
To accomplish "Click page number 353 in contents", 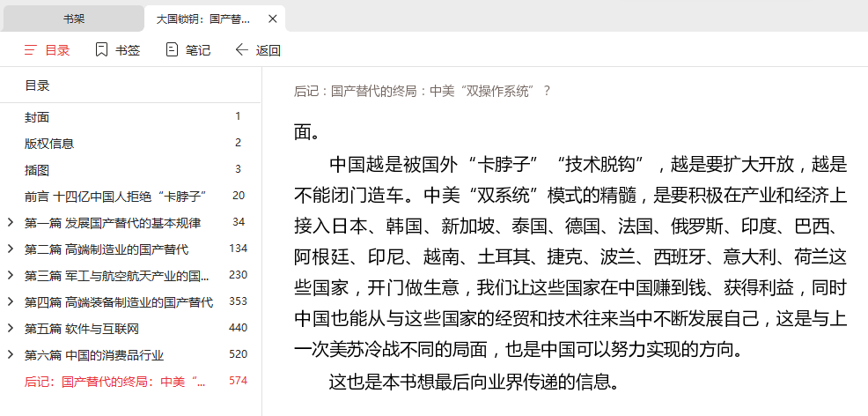I will [x=238, y=301].
